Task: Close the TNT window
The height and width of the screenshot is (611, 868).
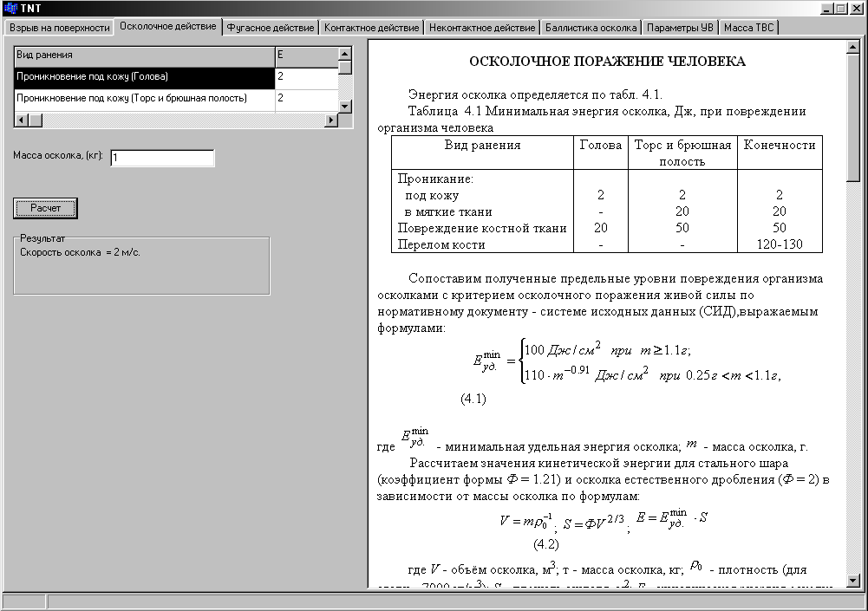Action: pyautogui.click(x=857, y=9)
